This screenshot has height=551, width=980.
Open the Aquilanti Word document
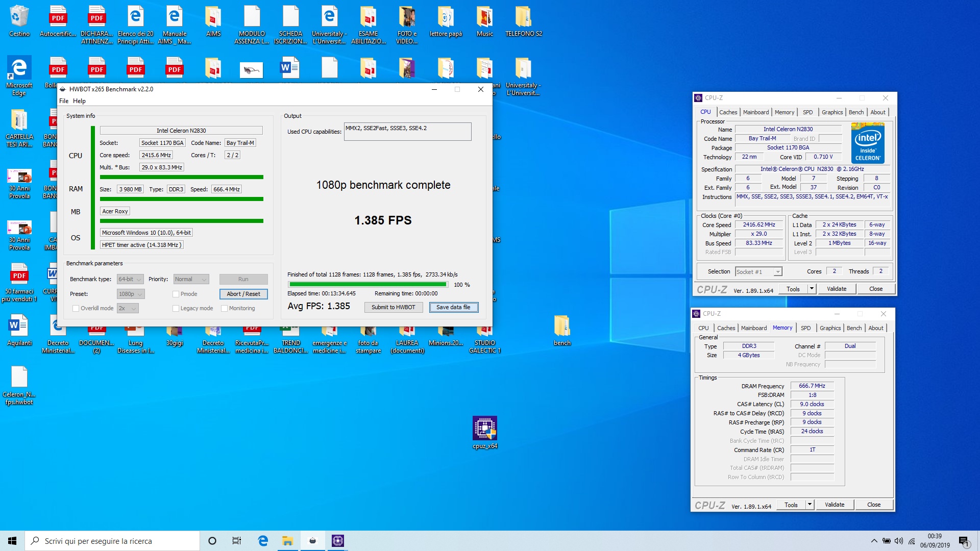[19, 330]
